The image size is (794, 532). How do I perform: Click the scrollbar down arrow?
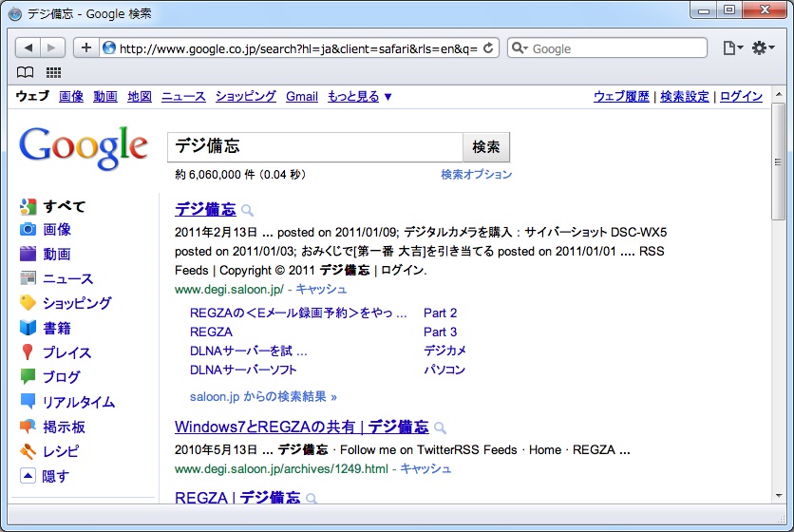778,496
